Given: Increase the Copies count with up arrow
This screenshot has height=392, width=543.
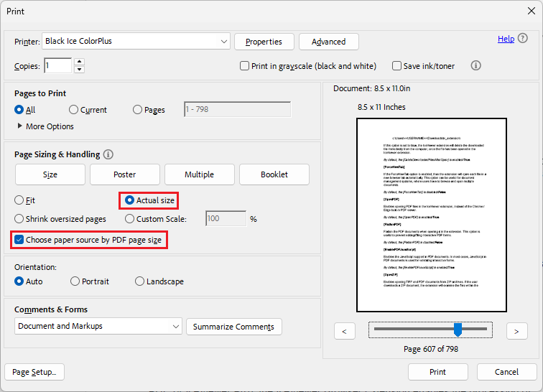Looking at the screenshot, I should 79,62.
